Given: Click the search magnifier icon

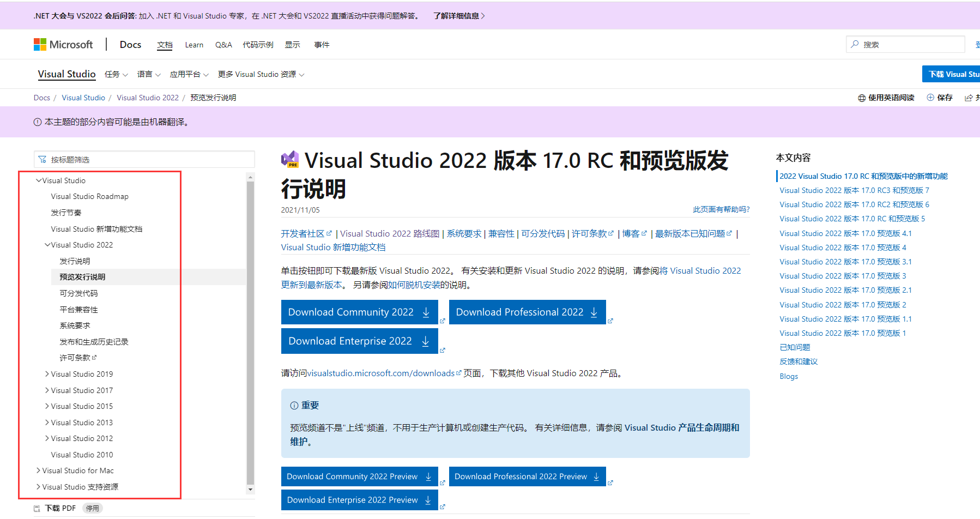Looking at the screenshot, I should [855, 44].
